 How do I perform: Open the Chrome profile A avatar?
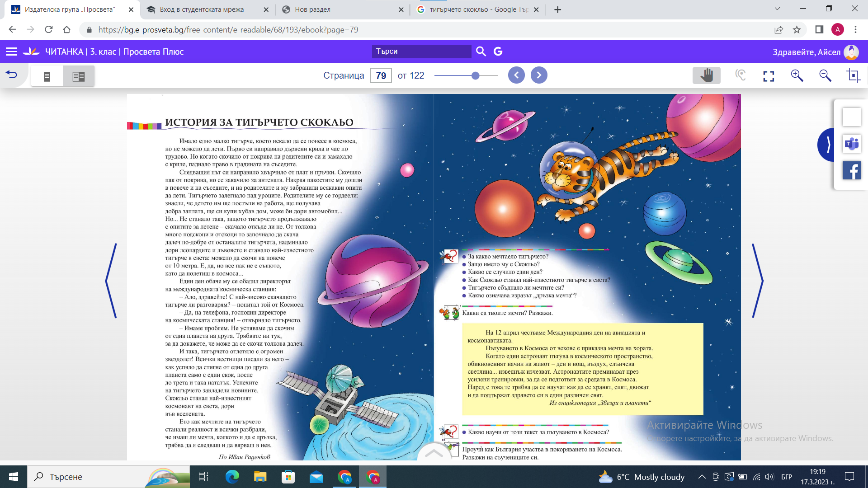coord(837,30)
